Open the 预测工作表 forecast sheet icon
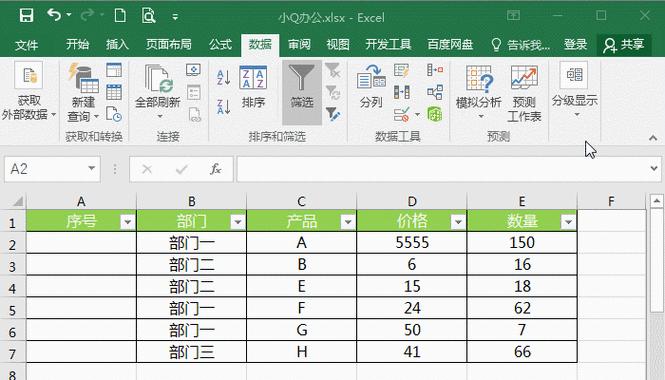 coord(524,93)
